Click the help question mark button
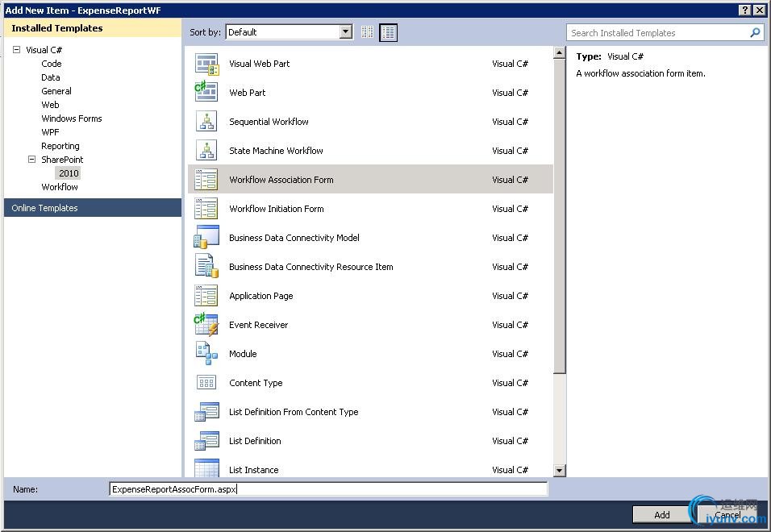This screenshot has height=532, width=771. point(745,10)
